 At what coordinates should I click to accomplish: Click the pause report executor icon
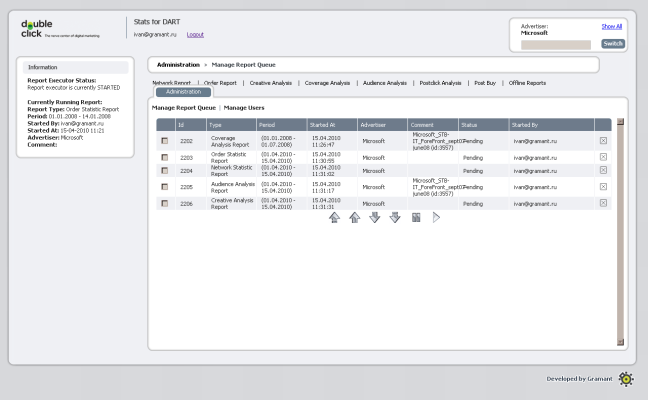416,217
